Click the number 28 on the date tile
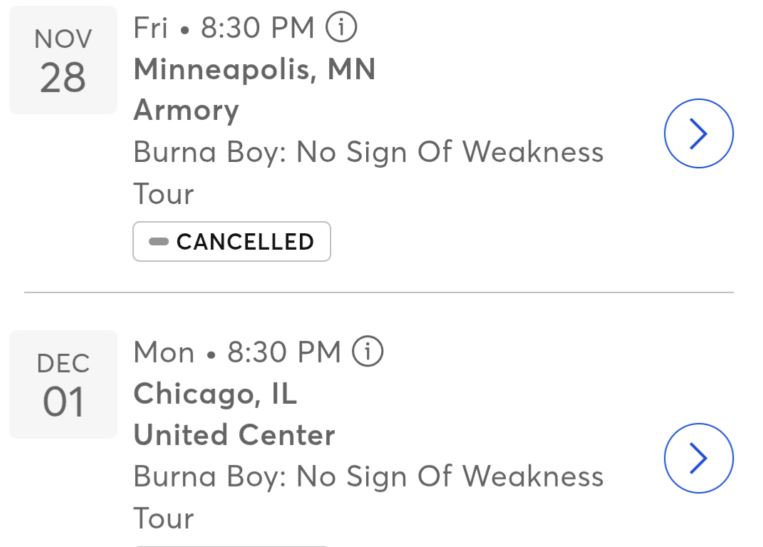Screen dimensions: 763x547 point(63,78)
